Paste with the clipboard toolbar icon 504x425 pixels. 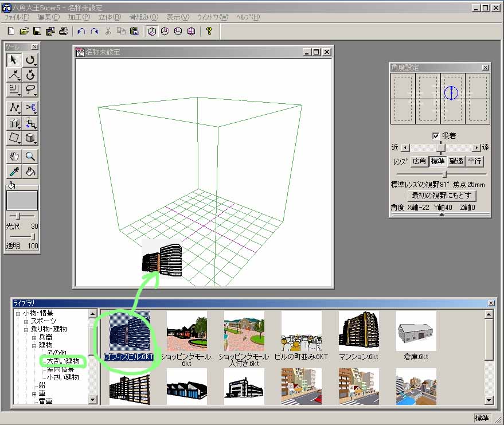click(x=134, y=31)
